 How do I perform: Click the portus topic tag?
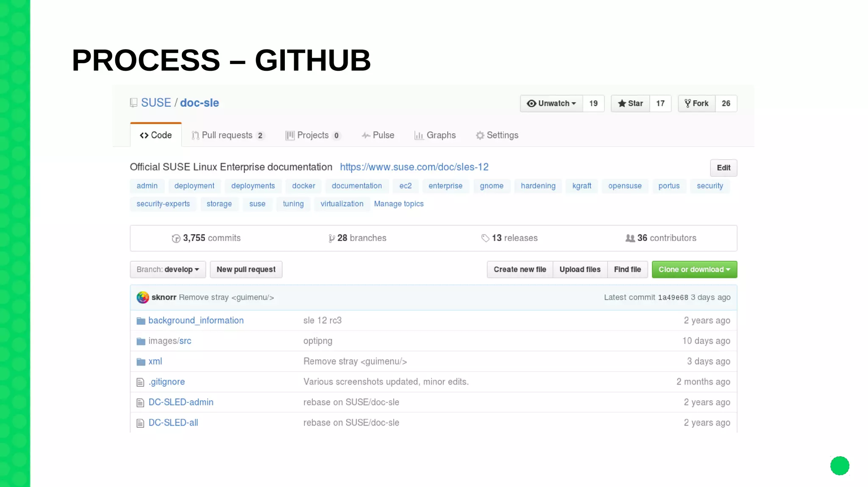click(x=669, y=186)
